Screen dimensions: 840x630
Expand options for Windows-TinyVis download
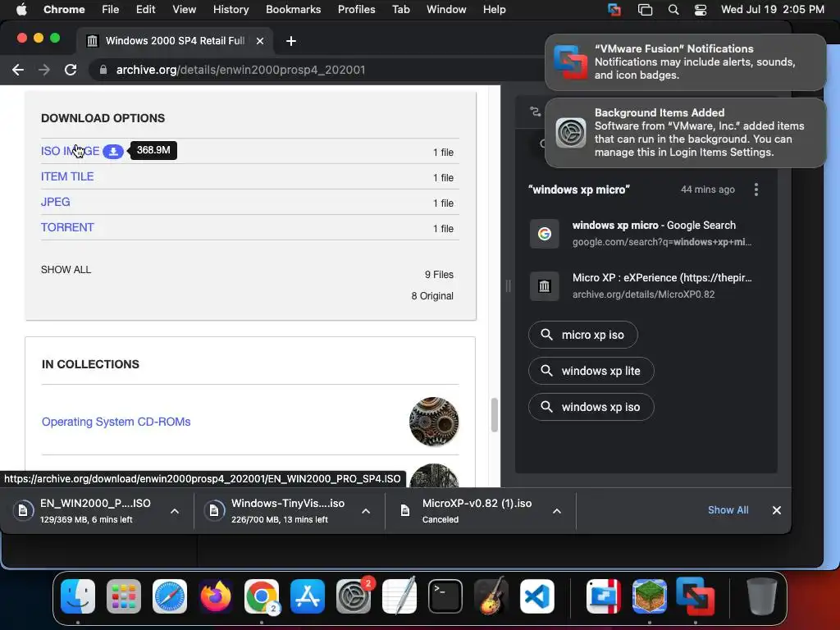click(366, 511)
